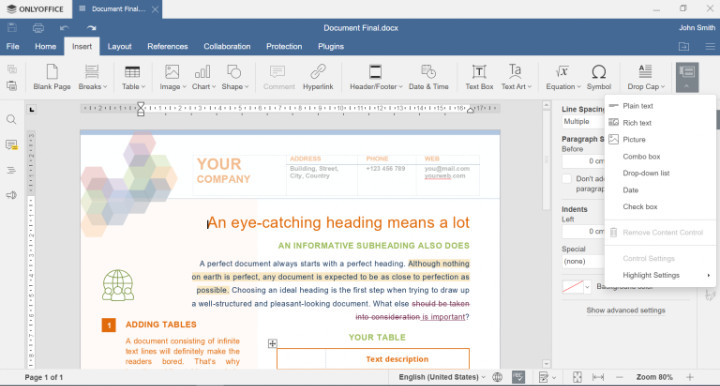Switch to the Collaboration tab
Screen dimensions: 720x386
tap(227, 46)
